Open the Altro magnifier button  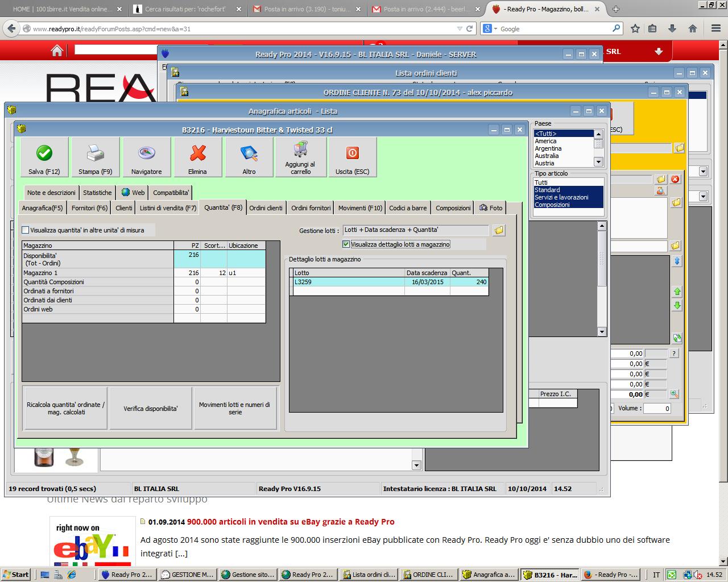249,157
